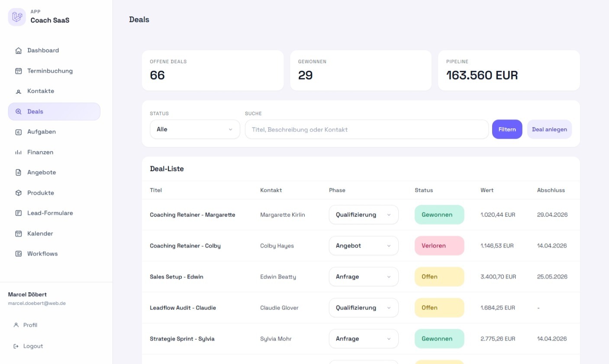
Task: Click contact name Edwin Beatty
Action: [278, 277]
